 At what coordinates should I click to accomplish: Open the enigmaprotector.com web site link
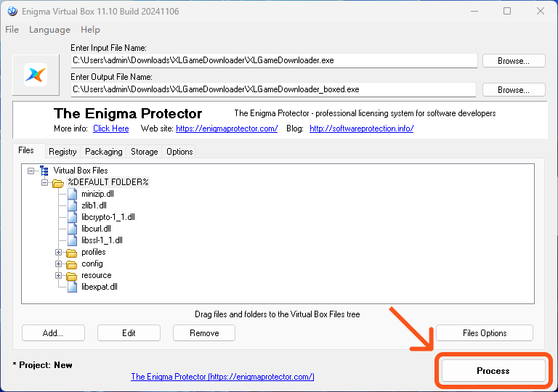pos(227,128)
